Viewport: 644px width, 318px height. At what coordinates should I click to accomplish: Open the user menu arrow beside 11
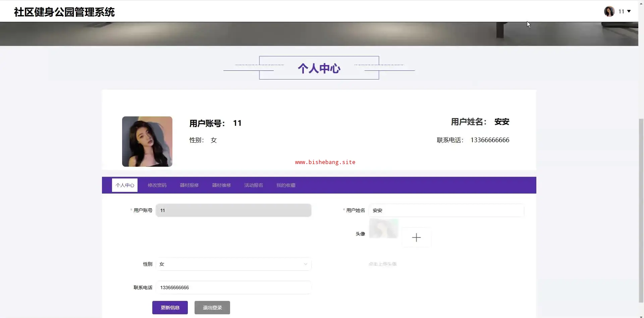pos(629,11)
